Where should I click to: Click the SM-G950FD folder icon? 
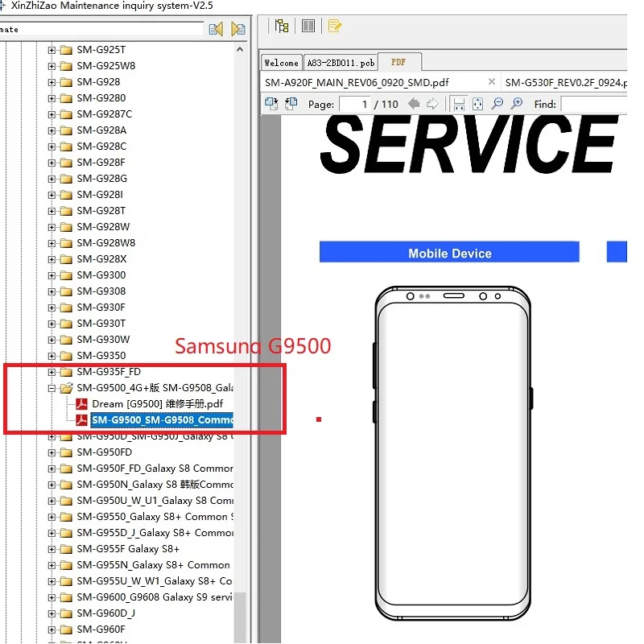tap(66, 452)
